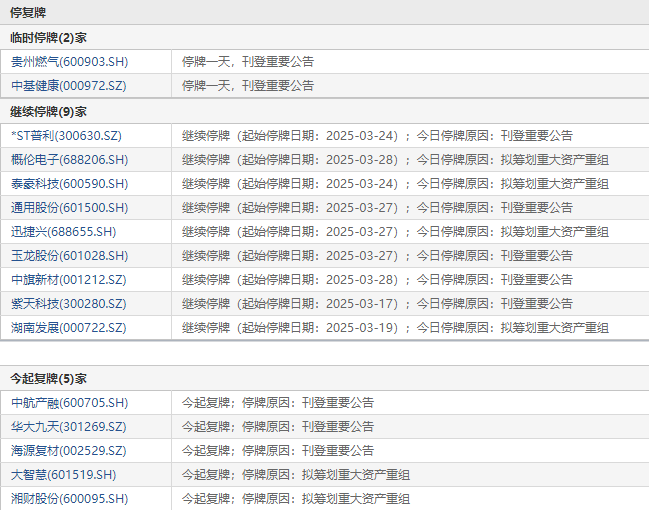The width and height of the screenshot is (649, 510).
Task: Click 概伦电子 suspension detail dated 2025-03-28
Action: click(395, 160)
